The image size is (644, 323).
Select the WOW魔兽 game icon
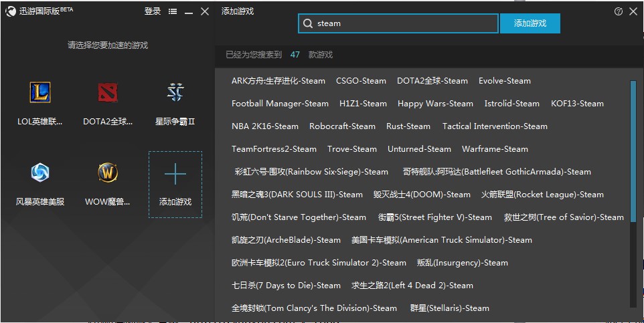[x=108, y=173]
